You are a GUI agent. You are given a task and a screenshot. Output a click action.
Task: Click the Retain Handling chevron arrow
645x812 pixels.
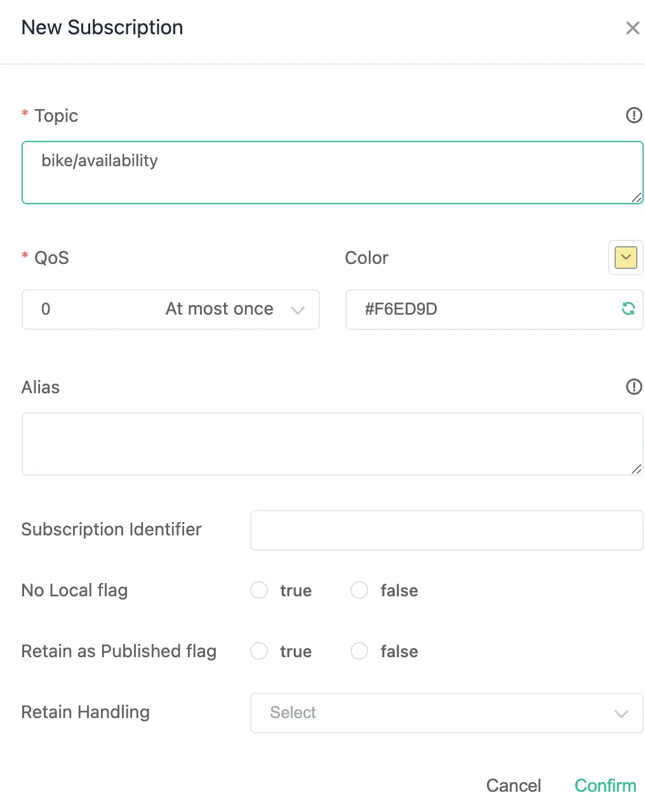[x=621, y=714]
